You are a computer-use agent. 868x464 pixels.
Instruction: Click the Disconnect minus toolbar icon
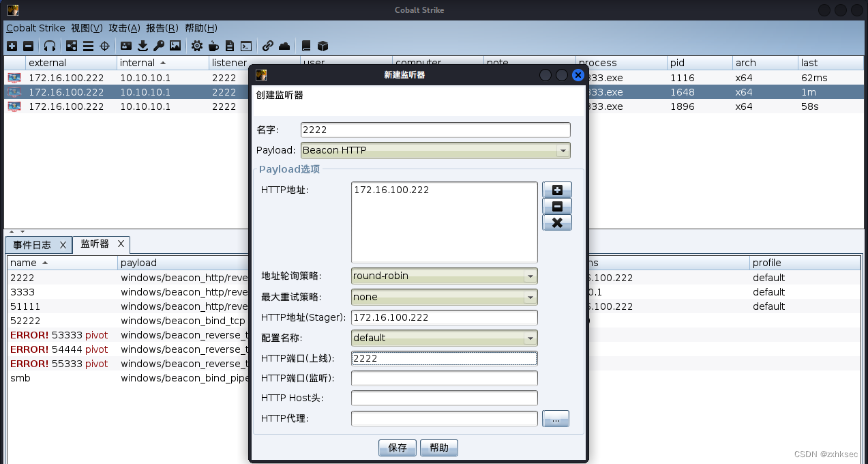tap(28, 46)
